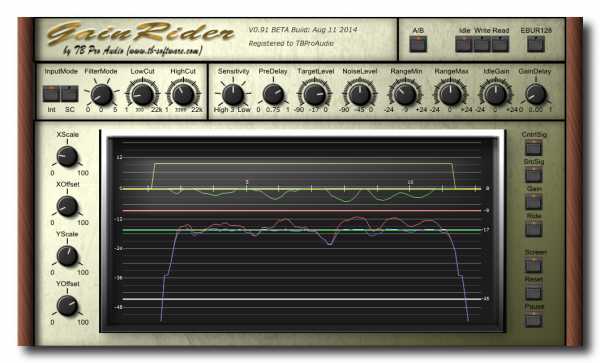Image resolution: width=600 pixels, height=363 pixels.
Task: Click the Reset display button
Action: click(x=533, y=292)
